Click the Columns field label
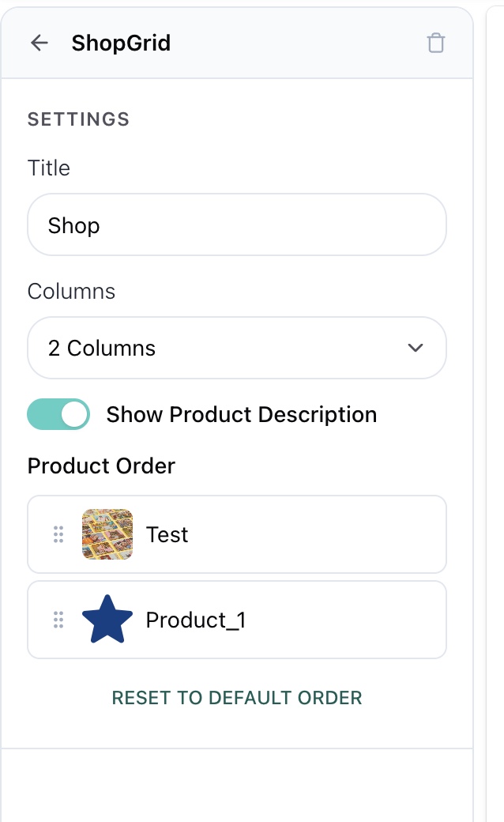Viewport: 504px width, 822px height. pyautogui.click(x=71, y=292)
